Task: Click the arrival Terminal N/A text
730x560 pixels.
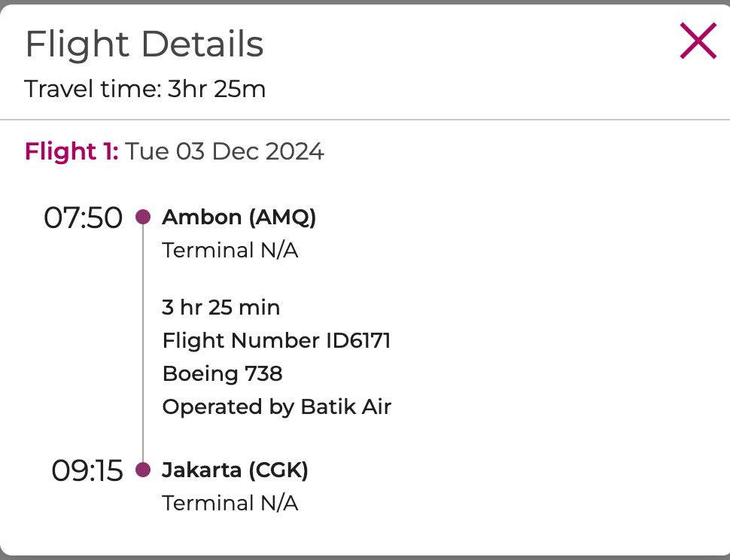Action: [x=230, y=503]
